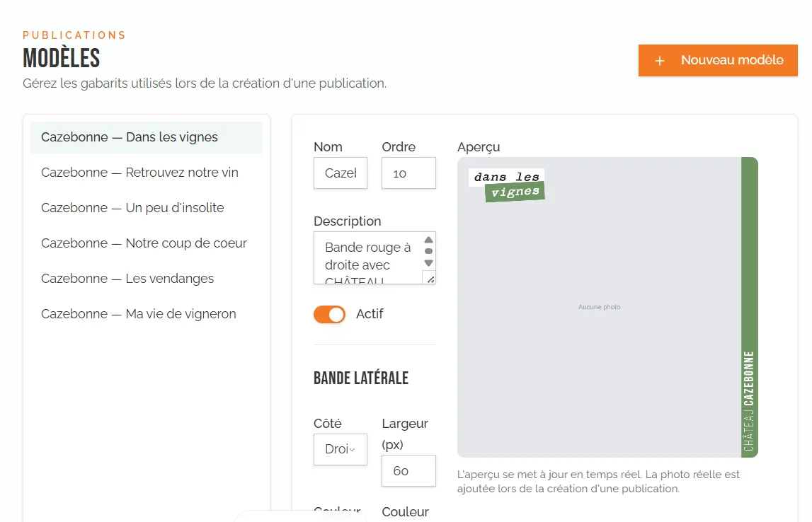Image resolution: width=812 pixels, height=522 pixels.
Task: Toggle the Actif switch off
Action: (329, 314)
